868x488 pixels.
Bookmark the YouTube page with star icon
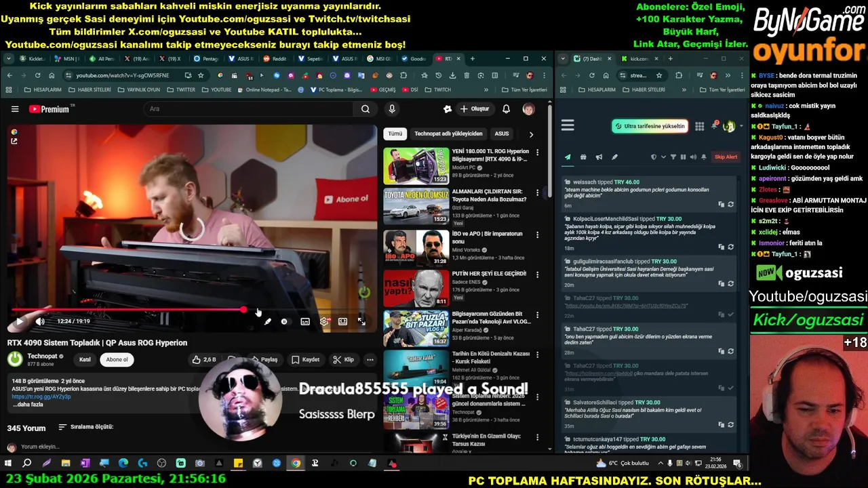[x=201, y=75]
